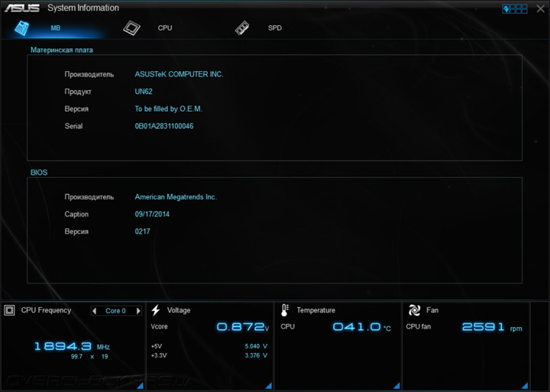The width and height of the screenshot is (550, 392).
Task: Click the serial number 0B01A2831100046
Action: tap(164, 126)
